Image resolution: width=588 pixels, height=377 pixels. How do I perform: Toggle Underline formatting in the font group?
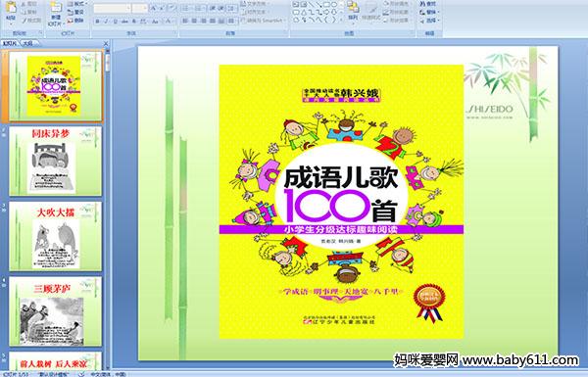click(115, 21)
